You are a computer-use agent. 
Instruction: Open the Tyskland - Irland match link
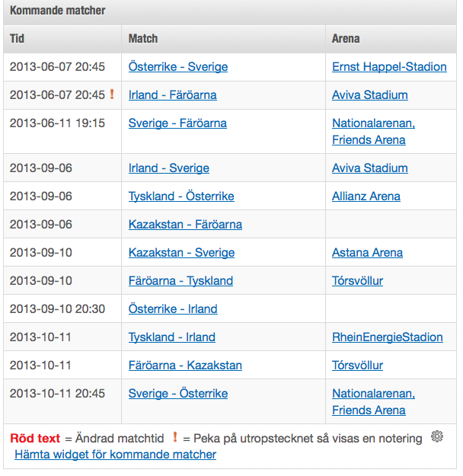pyautogui.click(x=171, y=337)
